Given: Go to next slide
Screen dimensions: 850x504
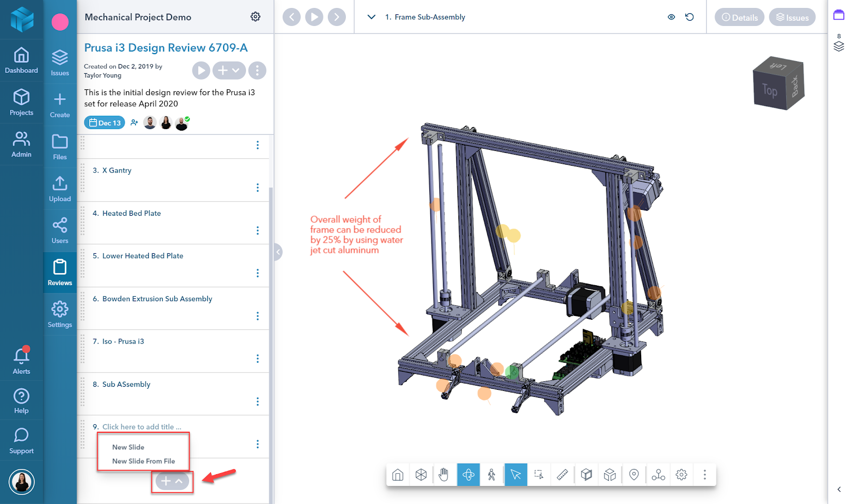Looking at the screenshot, I should click(x=337, y=17).
